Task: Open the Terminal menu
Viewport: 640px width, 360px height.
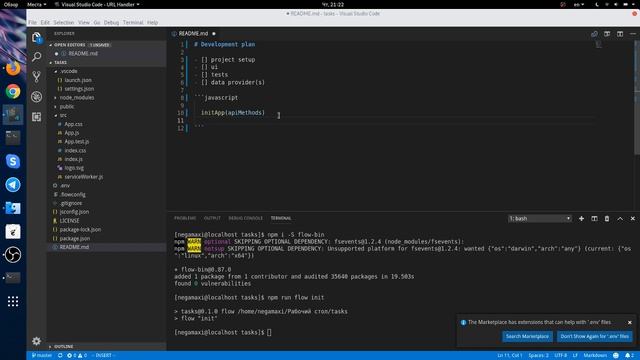Action: point(133,22)
